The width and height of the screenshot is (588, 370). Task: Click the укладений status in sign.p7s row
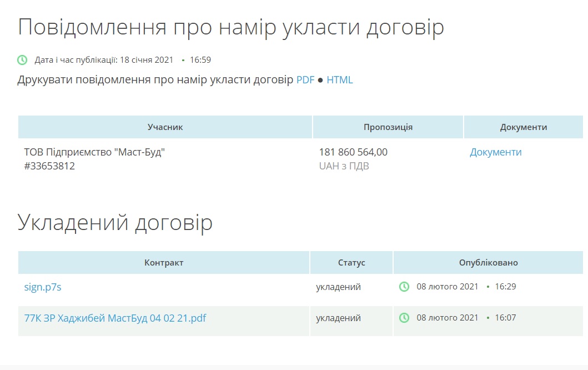tap(338, 287)
